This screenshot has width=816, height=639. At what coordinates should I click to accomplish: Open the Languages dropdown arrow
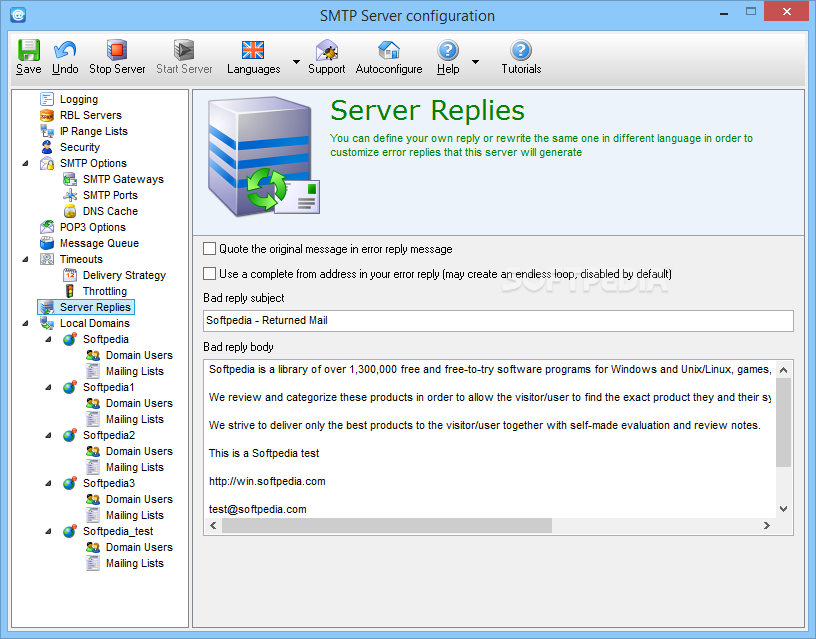[x=296, y=62]
